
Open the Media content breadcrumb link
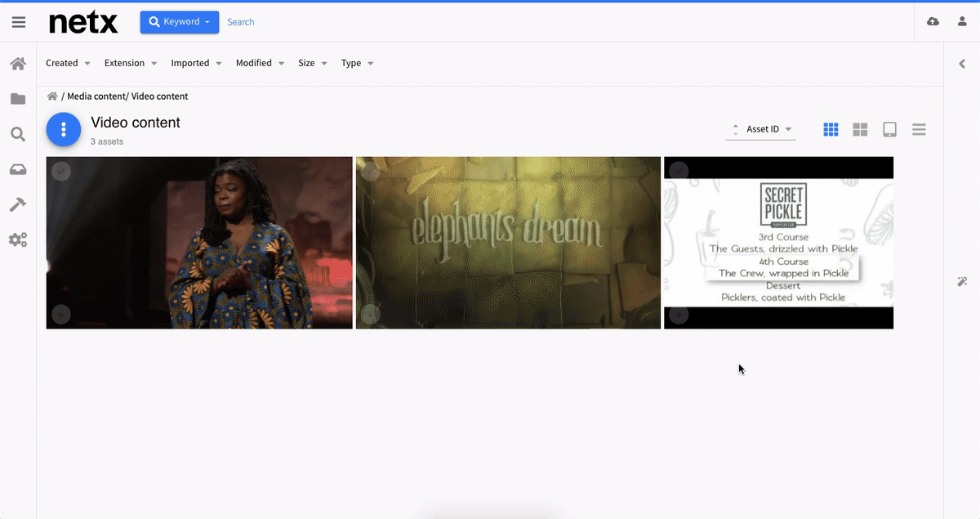pos(95,96)
